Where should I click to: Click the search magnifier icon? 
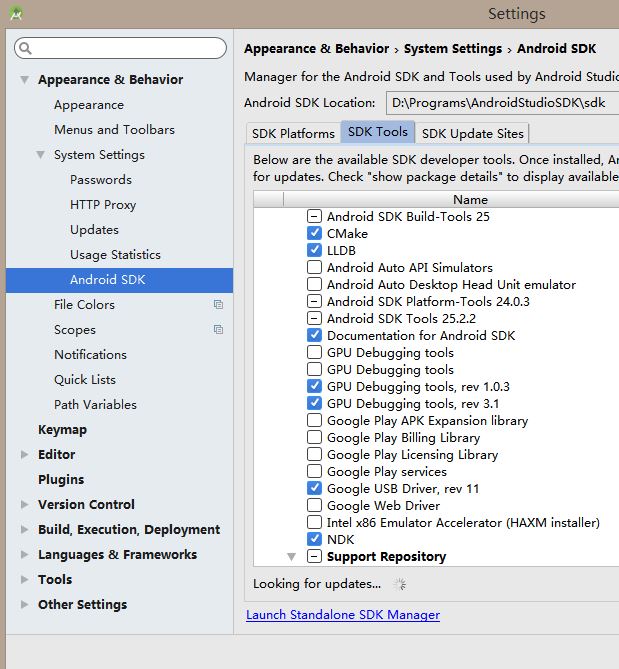25,49
